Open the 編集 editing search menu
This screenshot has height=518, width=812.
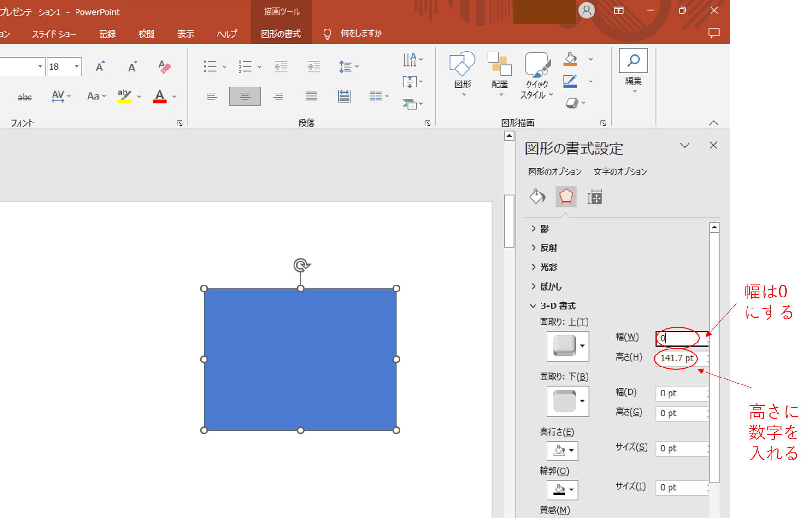click(x=633, y=71)
